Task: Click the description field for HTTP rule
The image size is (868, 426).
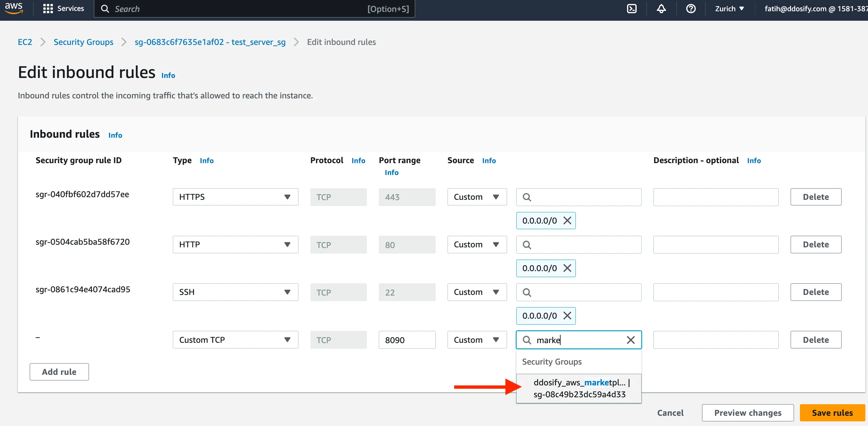Action: coord(716,244)
